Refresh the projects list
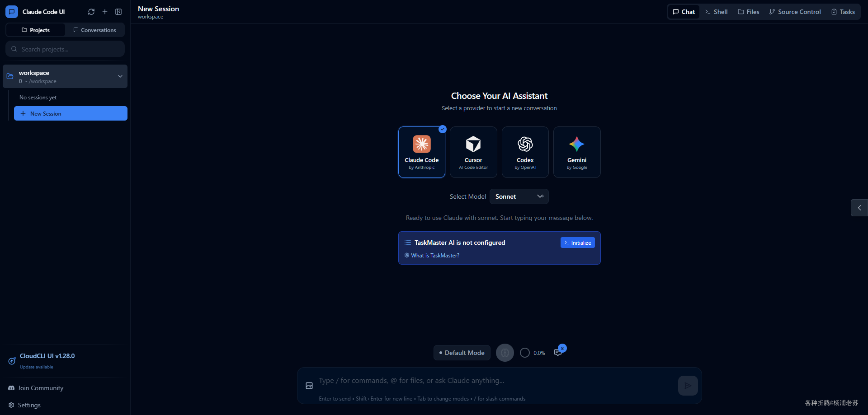This screenshot has width=868, height=415. (91, 12)
